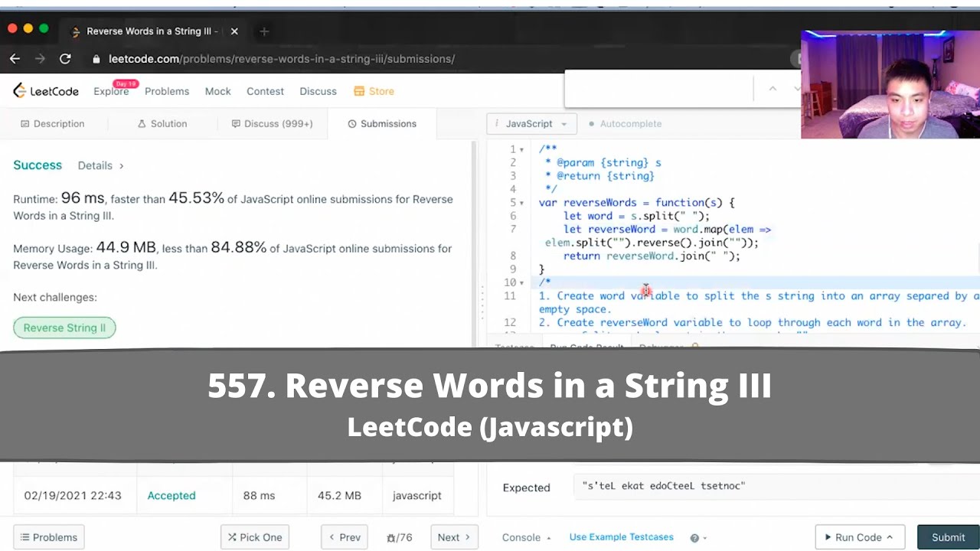Click the 76 problem counter
This screenshot has width=980, height=551.
tap(400, 538)
